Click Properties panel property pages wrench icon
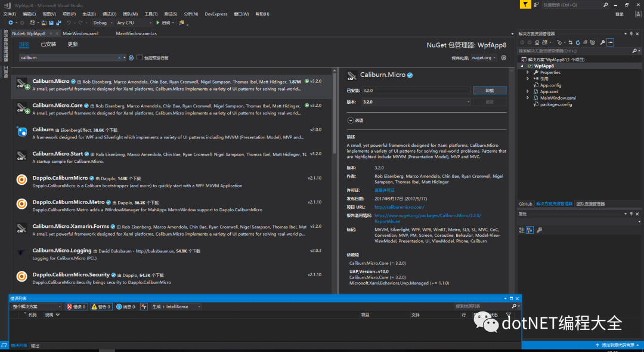This screenshot has width=644, height=352. click(x=539, y=230)
